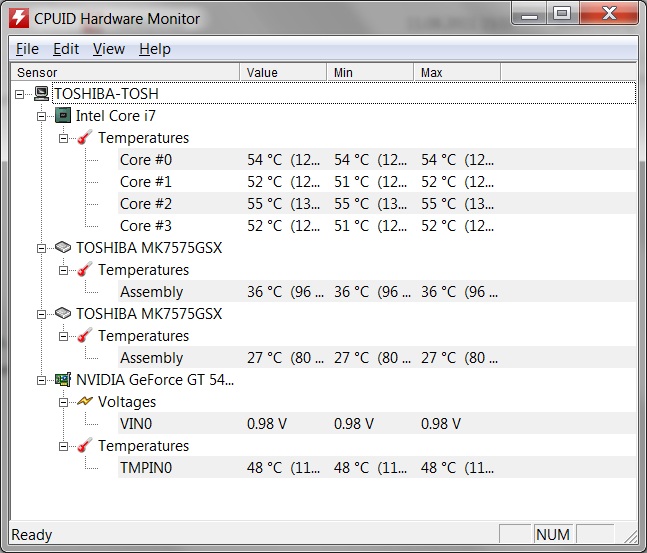This screenshot has width=647, height=553.
Task: Collapse the Intel Core i7 node
Action: tap(41, 116)
